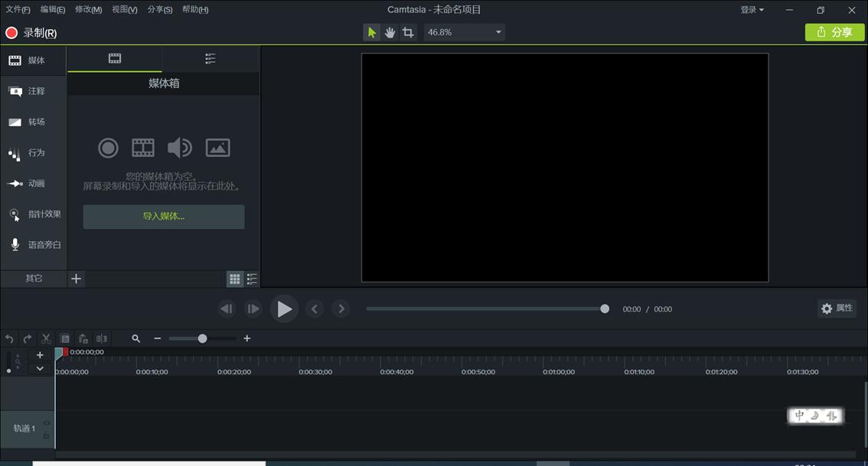Switch media bin to grid view

[x=234, y=279]
